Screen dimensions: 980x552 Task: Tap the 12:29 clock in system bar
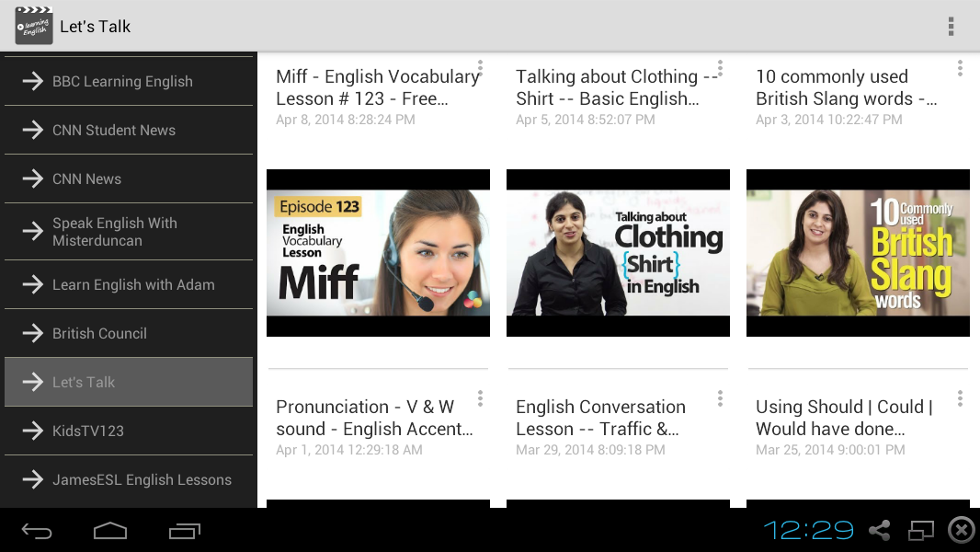point(809,530)
